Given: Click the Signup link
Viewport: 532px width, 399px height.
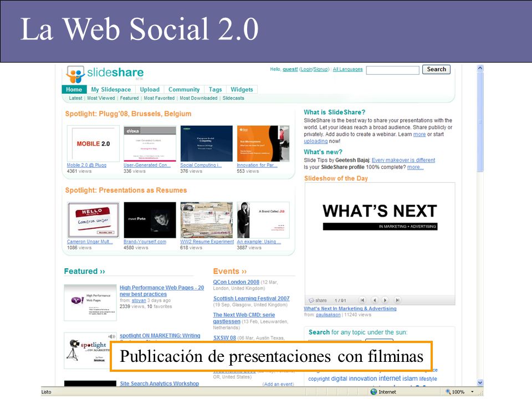Looking at the screenshot, I should click(x=321, y=69).
